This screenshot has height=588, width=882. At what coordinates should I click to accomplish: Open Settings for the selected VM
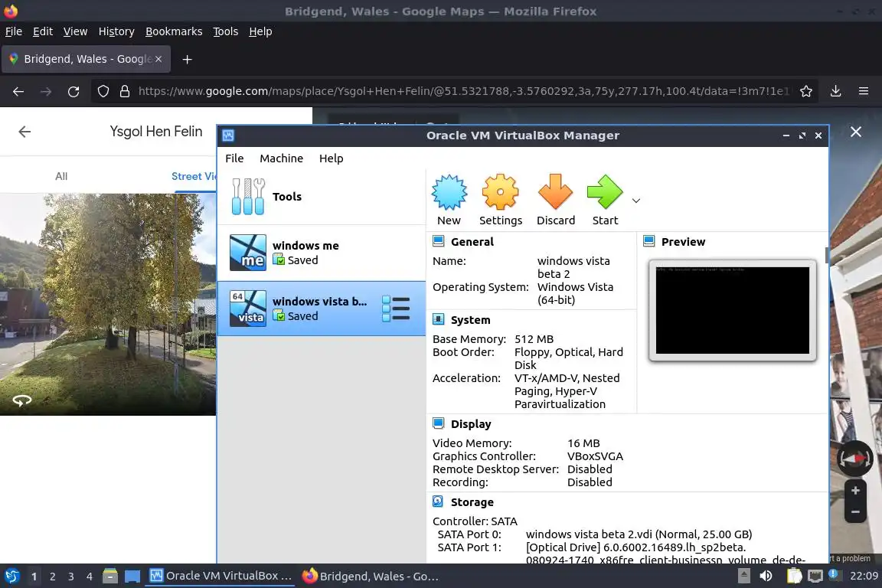coord(501,200)
